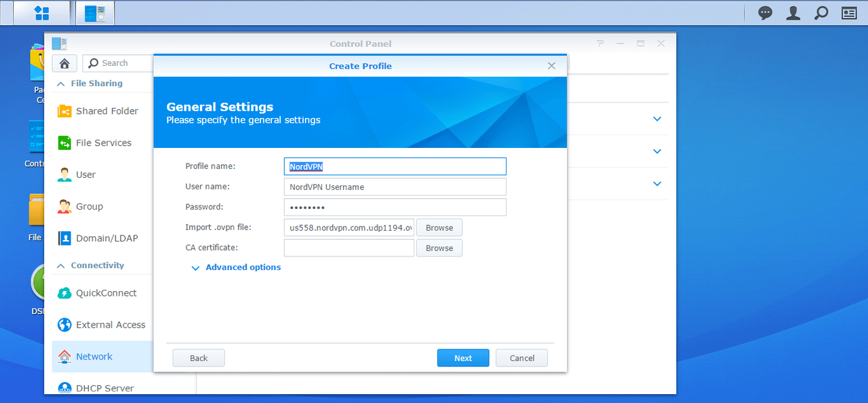Click the Import .ovpn file field
Viewport: 868px width, 403px height.
click(x=349, y=227)
